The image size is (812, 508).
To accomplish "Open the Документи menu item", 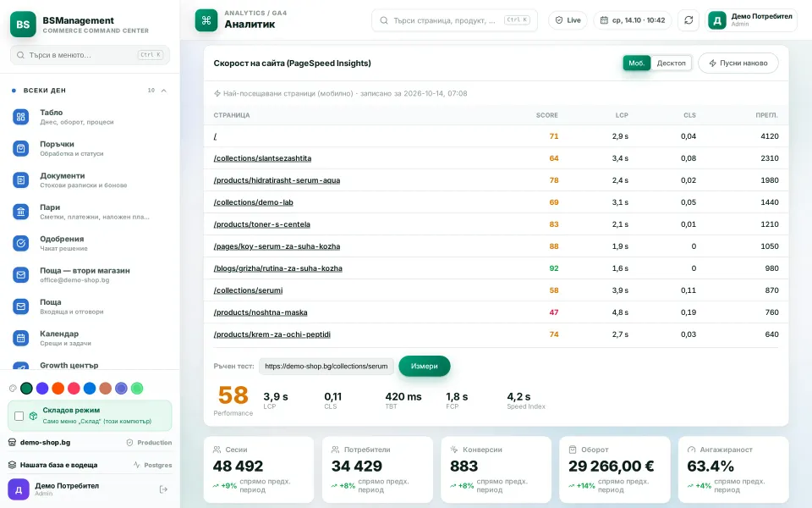I will (x=91, y=180).
